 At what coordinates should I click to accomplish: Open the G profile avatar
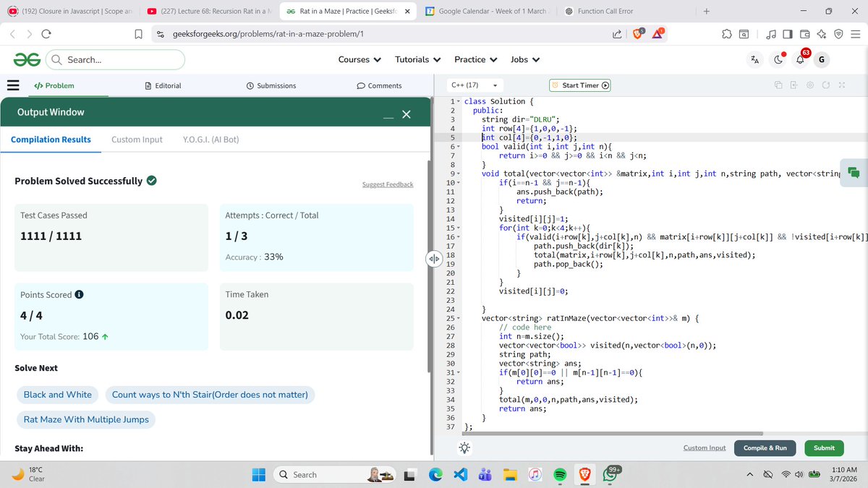822,59
